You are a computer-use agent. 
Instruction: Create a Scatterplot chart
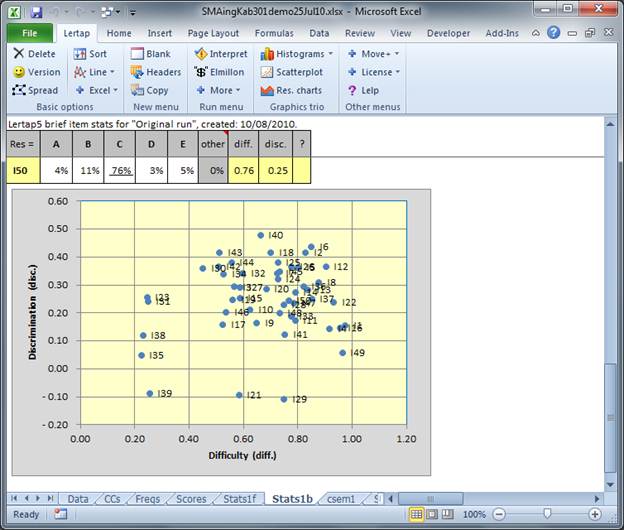pos(268,72)
